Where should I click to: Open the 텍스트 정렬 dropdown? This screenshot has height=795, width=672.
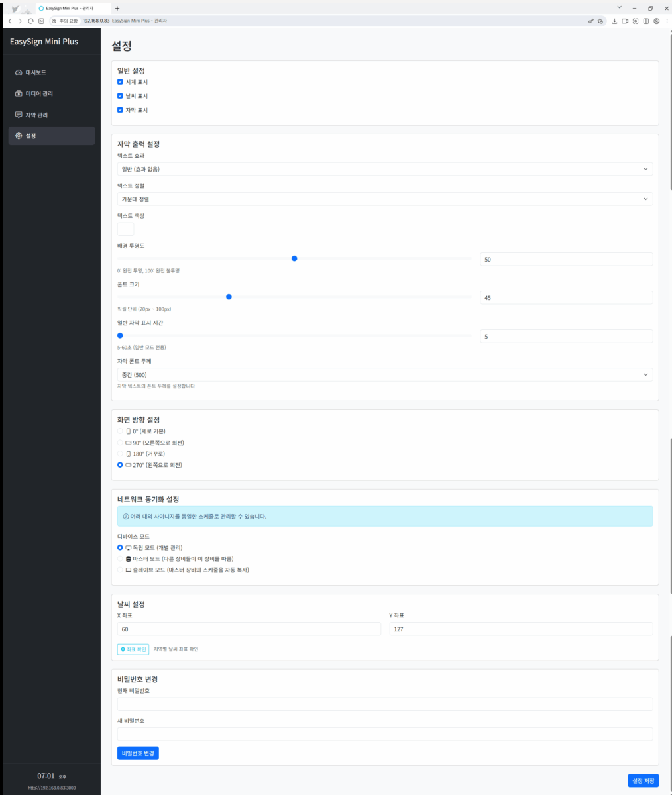[x=385, y=199]
